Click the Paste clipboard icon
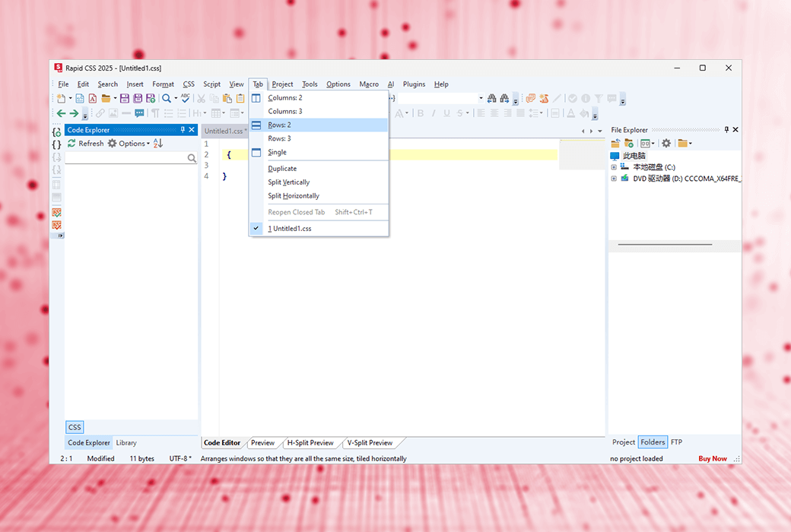Viewport: 791px width, 532px height. coord(227,98)
